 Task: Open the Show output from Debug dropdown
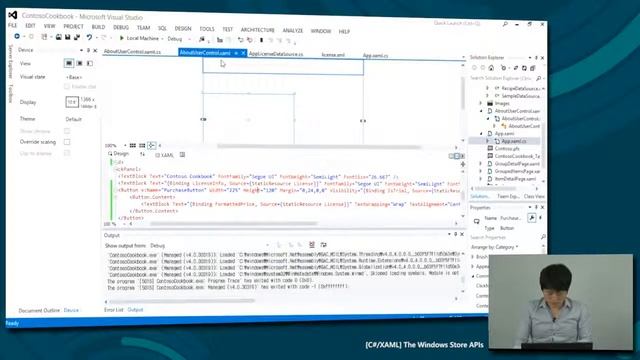(209, 245)
